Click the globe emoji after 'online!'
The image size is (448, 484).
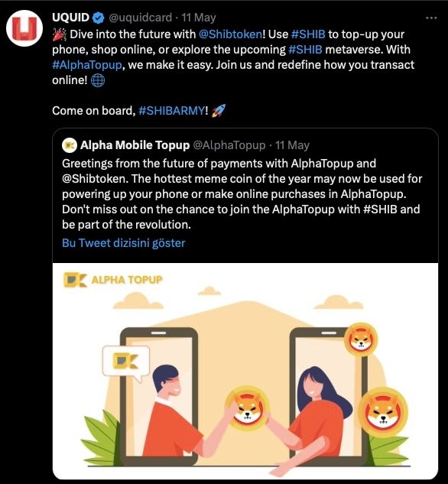(x=98, y=80)
